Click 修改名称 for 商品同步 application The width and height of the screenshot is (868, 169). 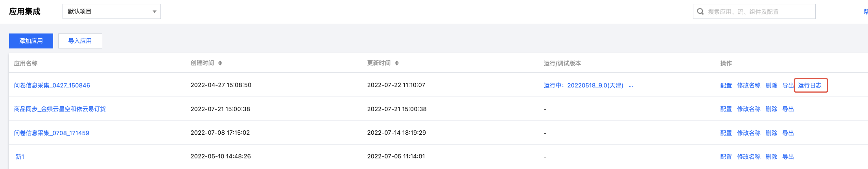(x=749, y=109)
